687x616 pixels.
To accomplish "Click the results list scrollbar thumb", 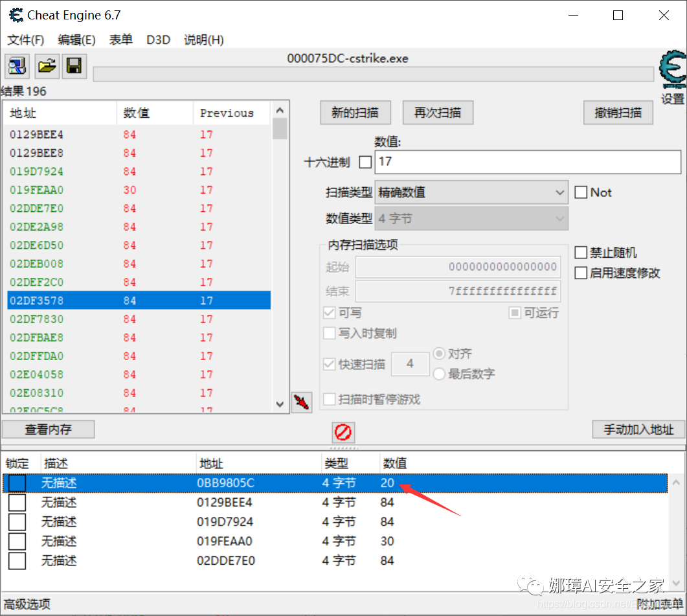I will 280,129.
